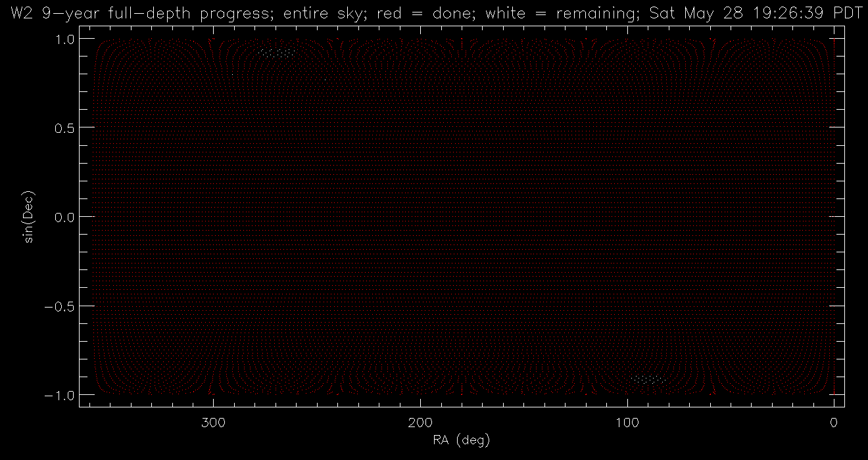Image resolution: width=868 pixels, height=460 pixels.
Task: Click the x-axis tick label '0'
Action: (834, 421)
